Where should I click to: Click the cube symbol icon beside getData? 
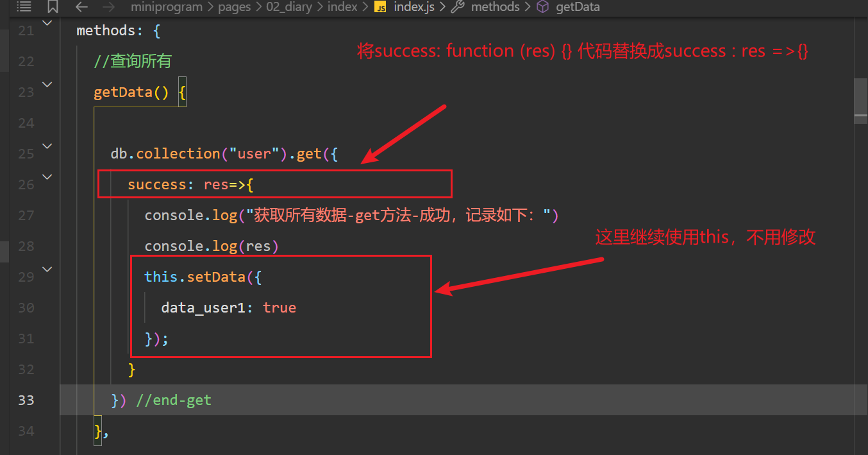pyautogui.click(x=542, y=7)
